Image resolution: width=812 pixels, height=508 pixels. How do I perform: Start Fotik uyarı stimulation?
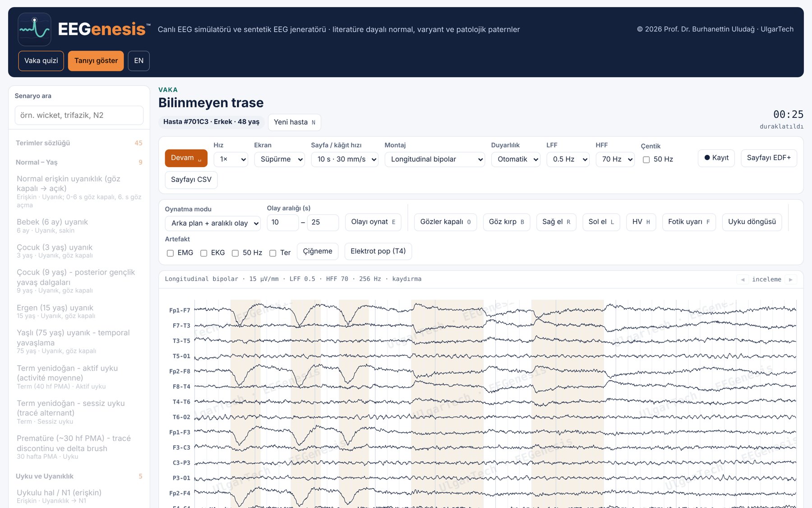coord(689,222)
